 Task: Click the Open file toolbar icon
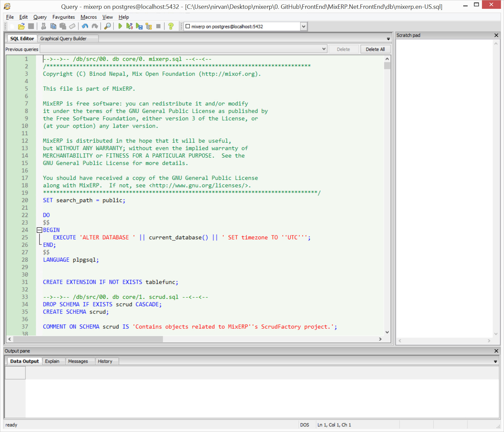point(21,26)
